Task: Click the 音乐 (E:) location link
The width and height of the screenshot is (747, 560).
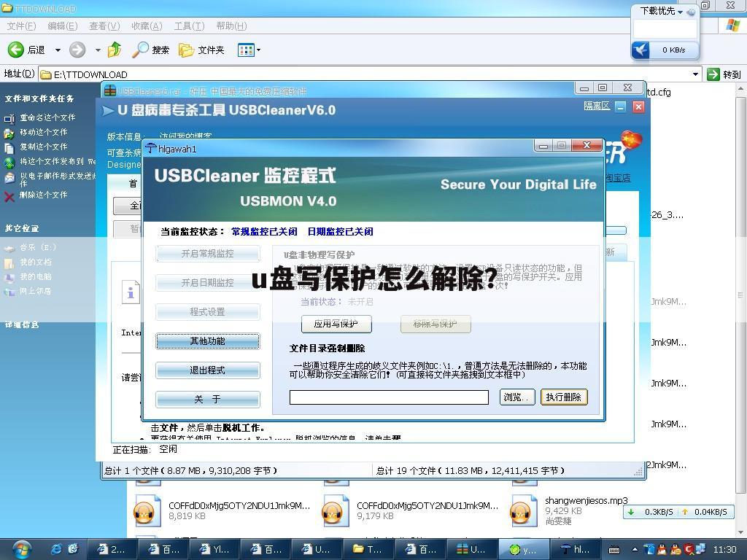Action: pyautogui.click(x=38, y=248)
